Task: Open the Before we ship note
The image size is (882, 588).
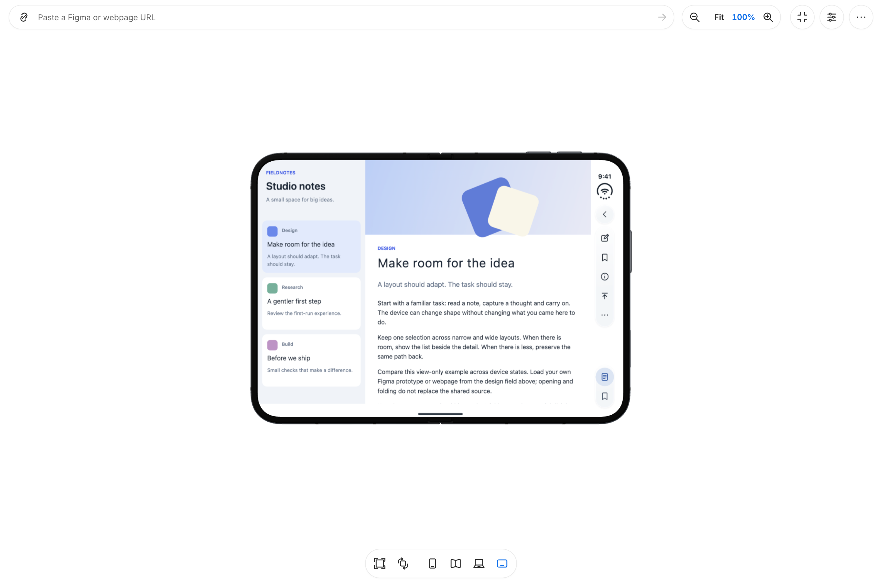Action: [311, 360]
